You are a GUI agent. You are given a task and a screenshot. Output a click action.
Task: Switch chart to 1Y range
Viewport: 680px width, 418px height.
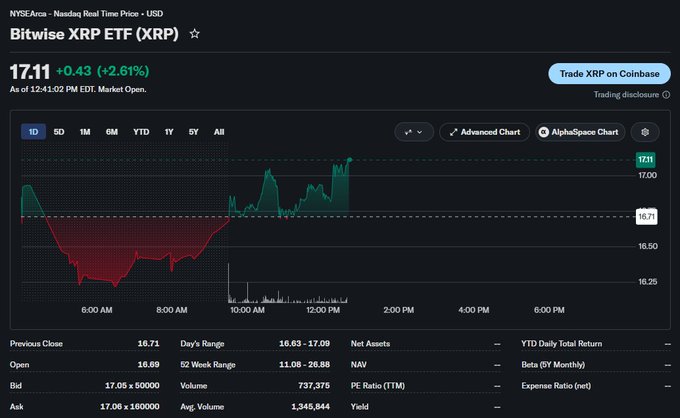[169, 132]
